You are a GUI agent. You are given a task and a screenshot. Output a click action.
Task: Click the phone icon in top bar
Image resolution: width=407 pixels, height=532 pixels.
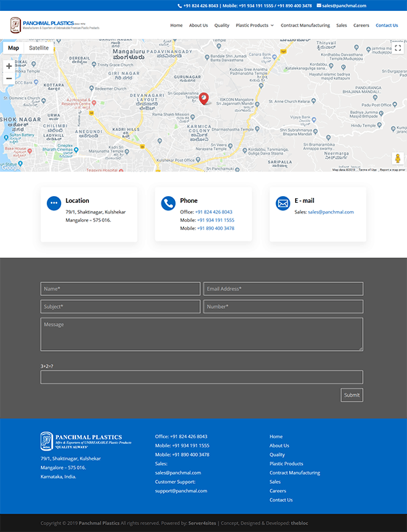[179, 5]
